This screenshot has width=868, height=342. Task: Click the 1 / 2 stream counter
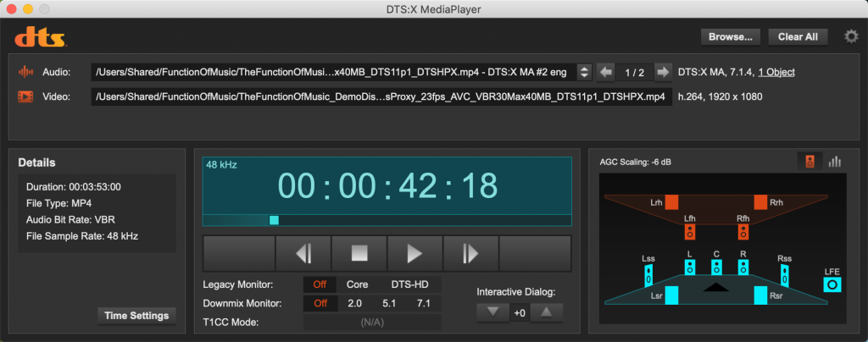[634, 72]
